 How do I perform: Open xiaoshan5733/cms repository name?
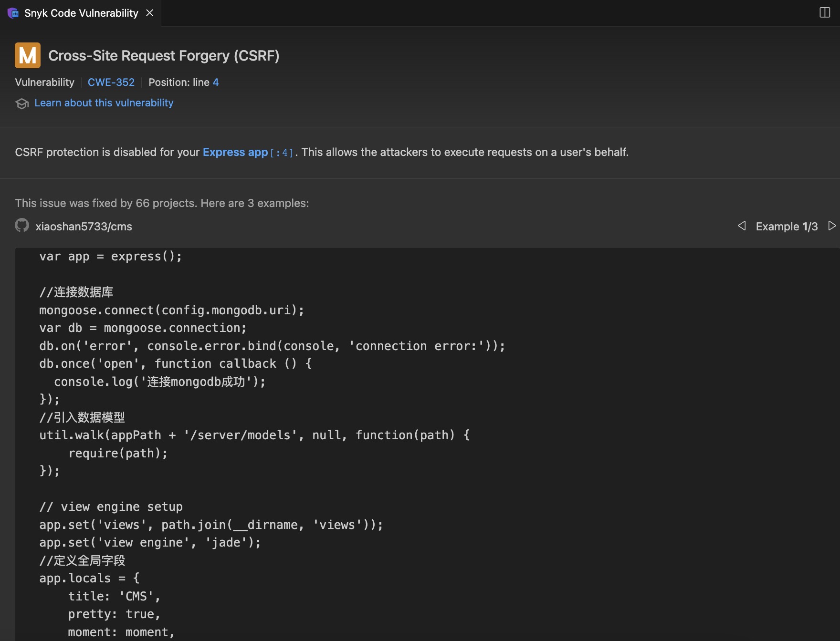[84, 227]
